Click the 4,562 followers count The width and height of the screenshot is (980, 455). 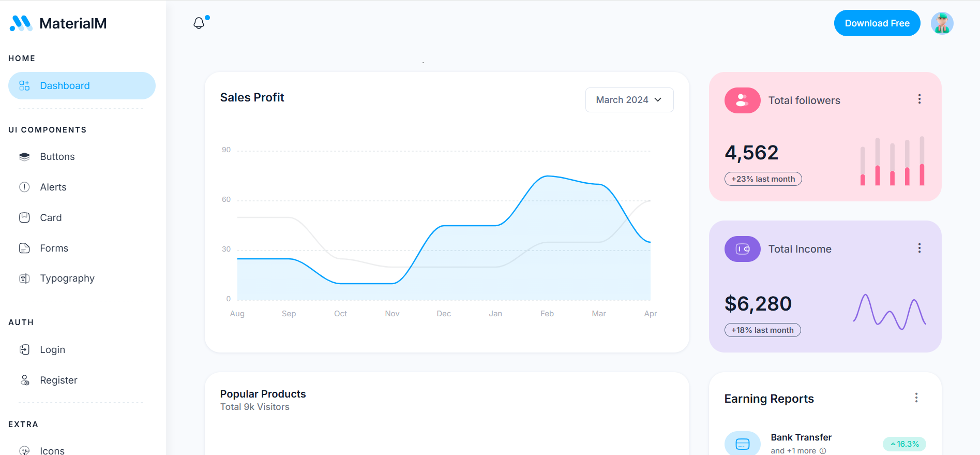coord(751,153)
